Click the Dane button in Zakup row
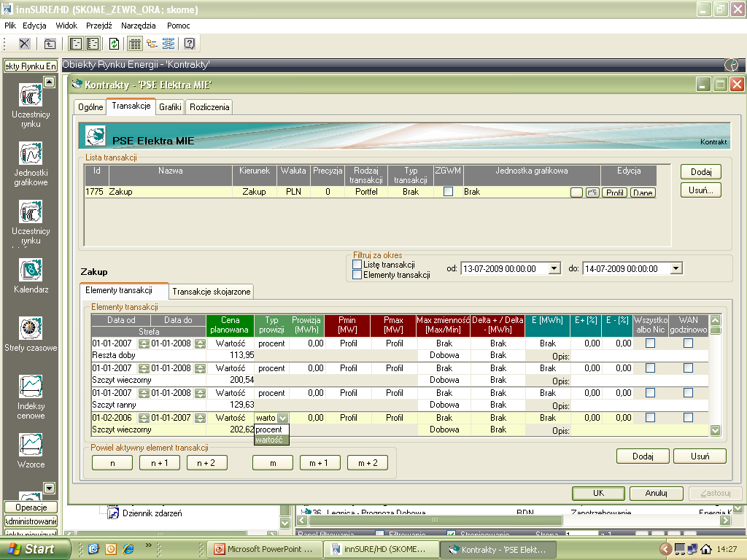This screenshot has height=560, width=747. click(x=643, y=192)
